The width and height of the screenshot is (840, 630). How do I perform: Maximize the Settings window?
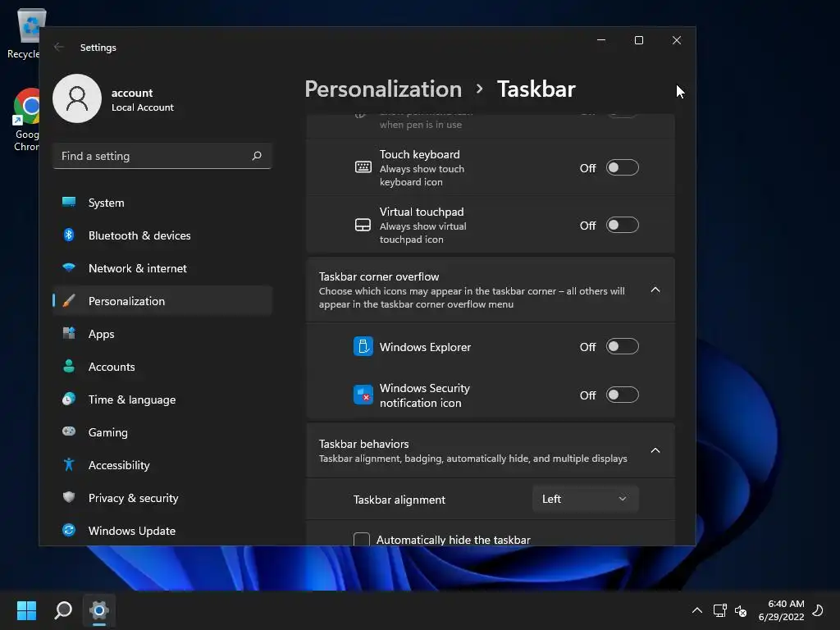[x=638, y=40]
